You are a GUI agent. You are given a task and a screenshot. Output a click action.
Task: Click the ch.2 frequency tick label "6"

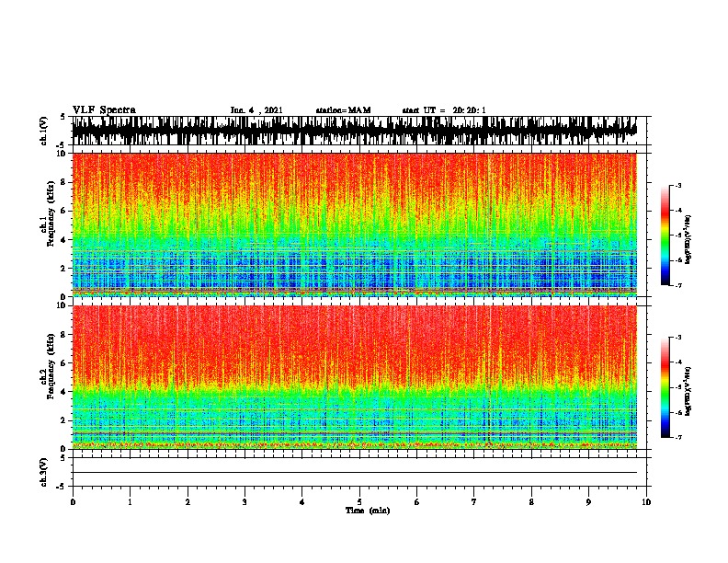coord(64,363)
